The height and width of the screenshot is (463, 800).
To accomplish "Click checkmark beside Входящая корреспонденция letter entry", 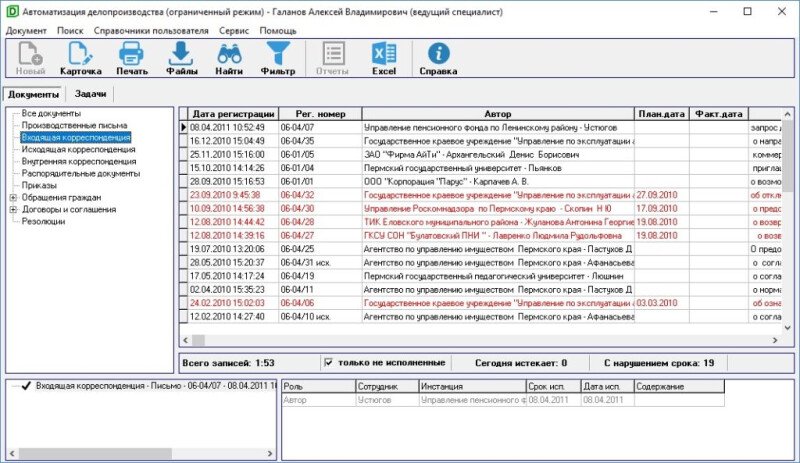I will [26, 384].
